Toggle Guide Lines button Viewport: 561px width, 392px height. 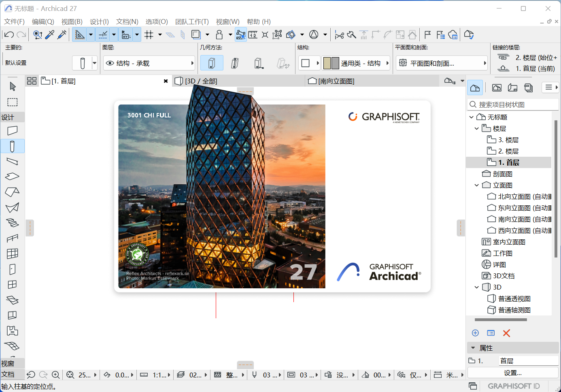coord(80,35)
